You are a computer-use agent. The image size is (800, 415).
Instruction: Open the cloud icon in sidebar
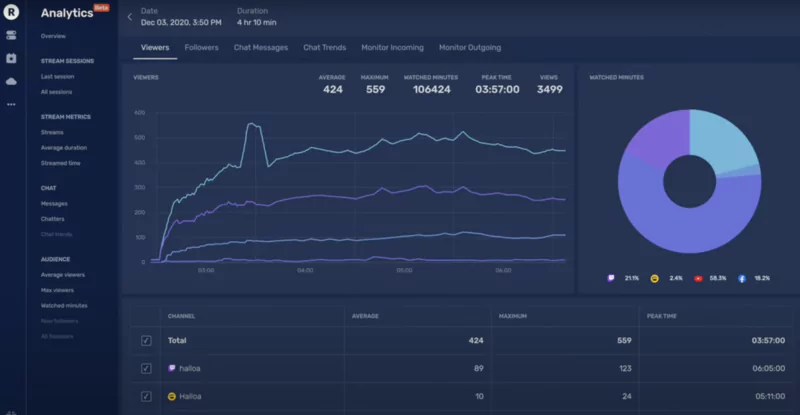point(11,81)
